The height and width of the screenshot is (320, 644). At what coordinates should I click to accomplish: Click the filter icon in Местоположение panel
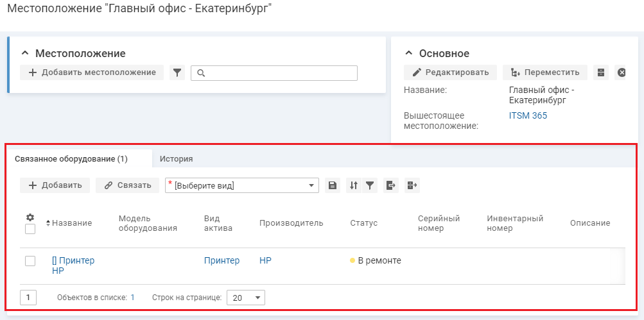click(x=177, y=73)
